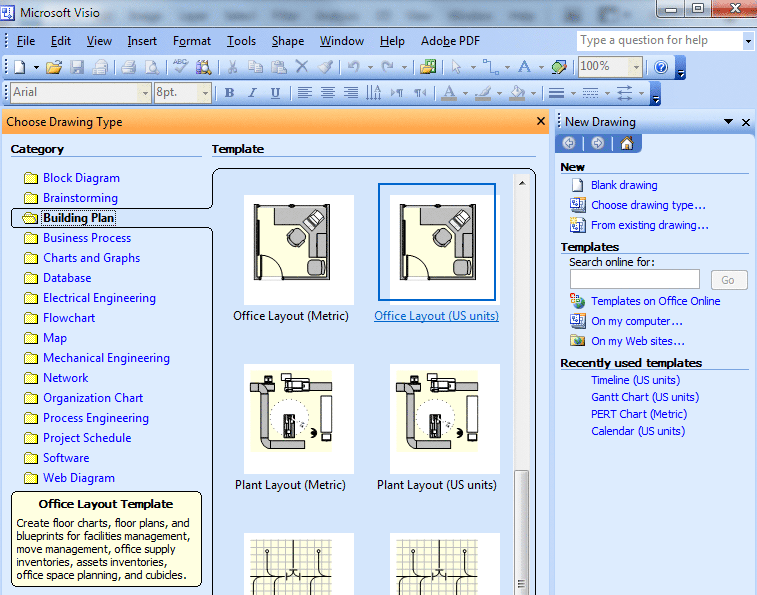Click Templates on Office Online link

pos(656,301)
